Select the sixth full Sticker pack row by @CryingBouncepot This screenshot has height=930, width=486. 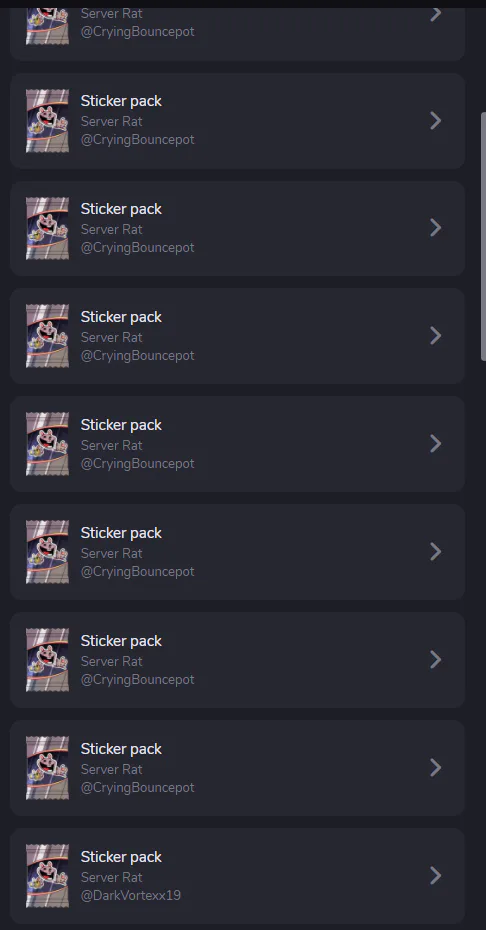pos(237,660)
